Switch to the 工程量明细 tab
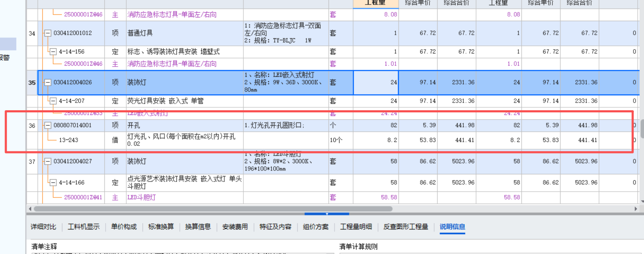The image size is (644, 254). (356, 227)
